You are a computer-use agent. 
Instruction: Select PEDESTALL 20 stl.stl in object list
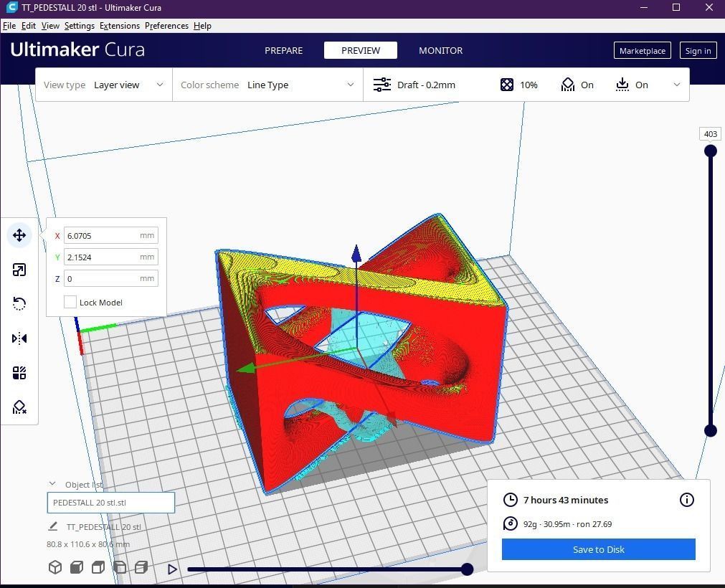coord(111,503)
